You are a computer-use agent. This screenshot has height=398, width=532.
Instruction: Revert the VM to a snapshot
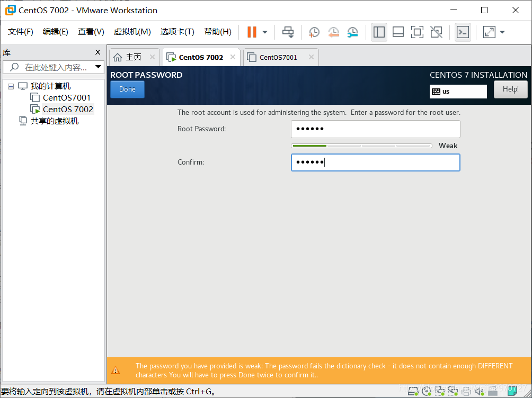point(333,32)
